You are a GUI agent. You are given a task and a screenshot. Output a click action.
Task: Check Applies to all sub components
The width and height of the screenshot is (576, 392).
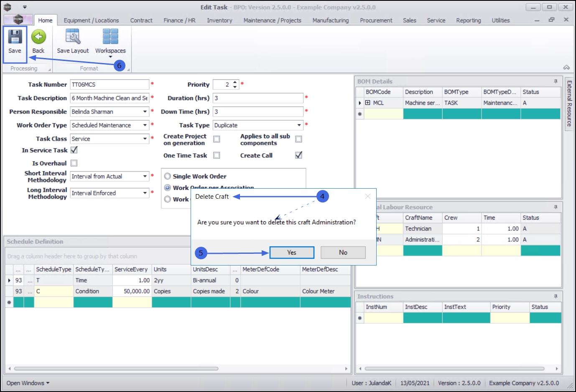(298, 139)
